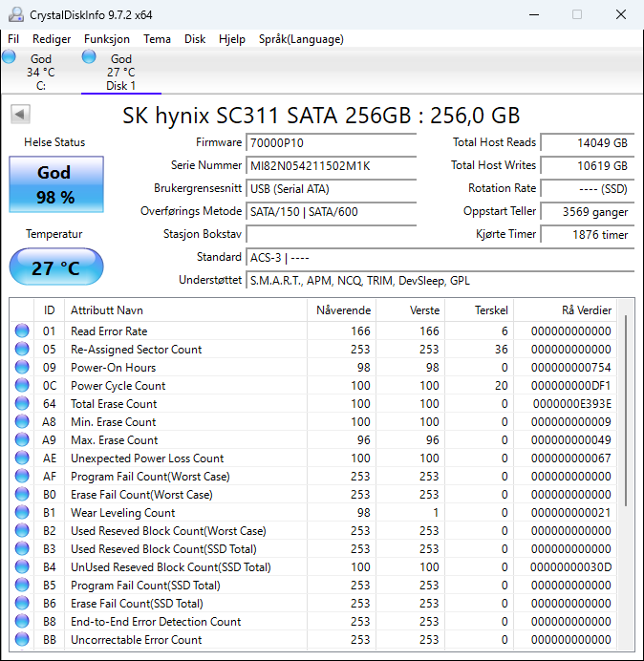The height and width of the screenshot is (661, 644).
Task: Click the Overførings Metode field SATA/150 | SATA/600
Action: tap(331, 212)
